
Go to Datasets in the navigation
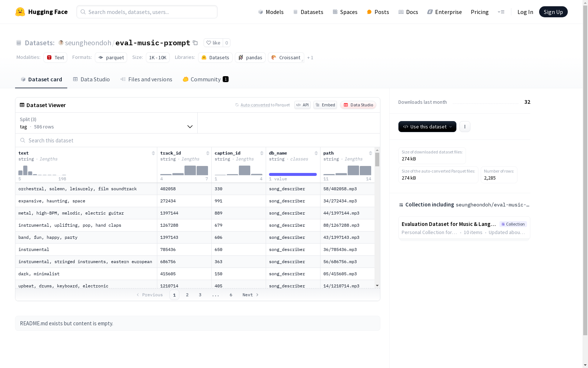pos(308,12)
